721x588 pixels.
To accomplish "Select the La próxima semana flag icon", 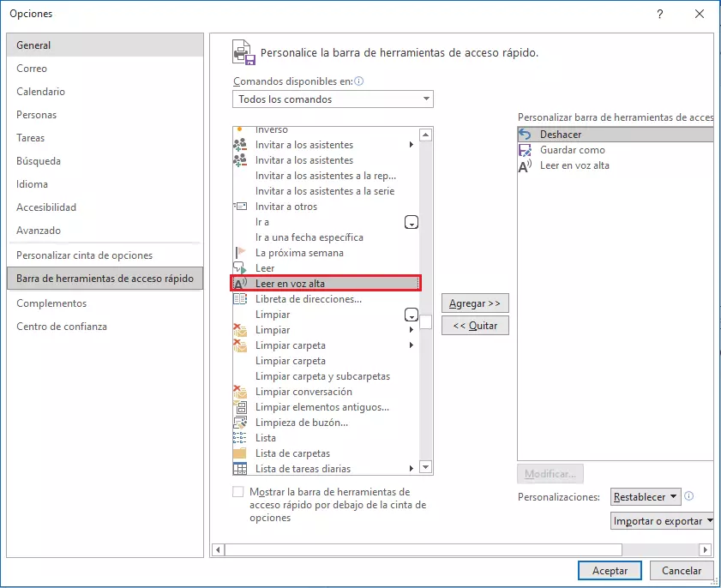I will pyautogui.click(x=240, y=253).
